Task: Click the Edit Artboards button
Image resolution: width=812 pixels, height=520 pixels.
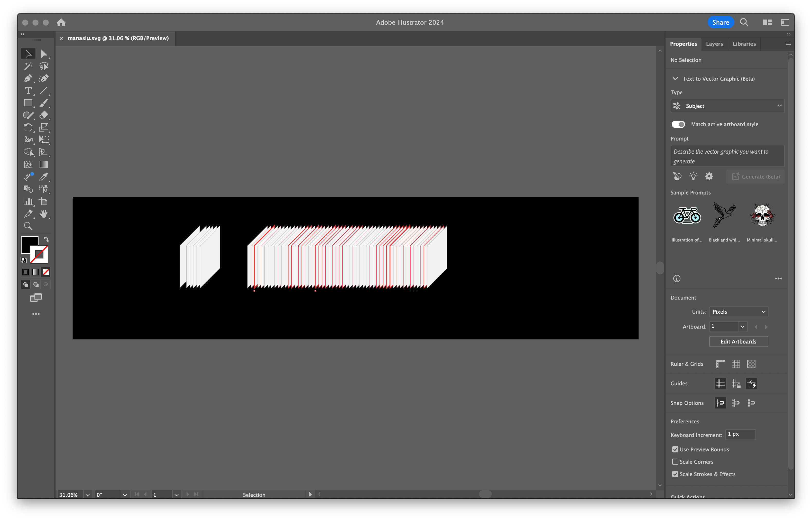Action: tap(738, 341)
